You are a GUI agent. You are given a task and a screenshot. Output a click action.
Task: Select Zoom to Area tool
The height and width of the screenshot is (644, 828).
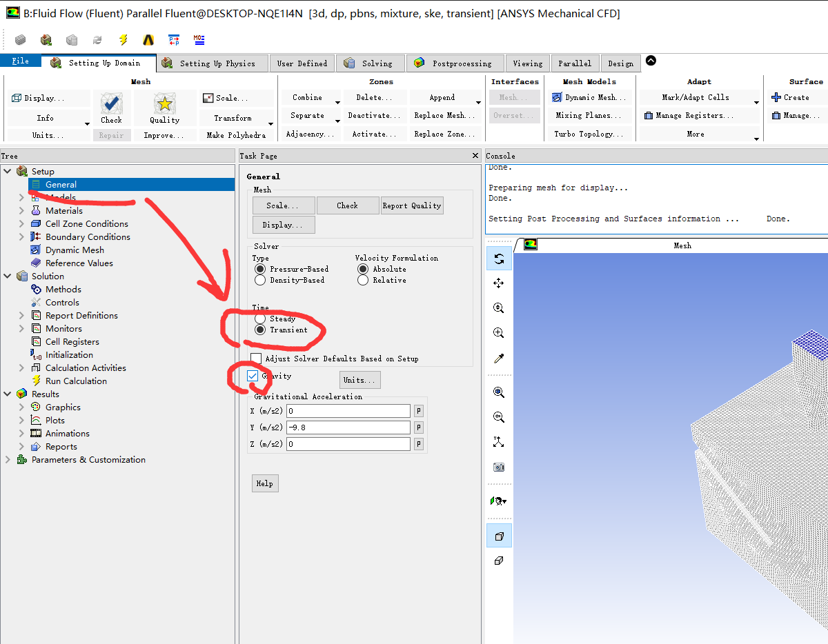tap(499, 333)
